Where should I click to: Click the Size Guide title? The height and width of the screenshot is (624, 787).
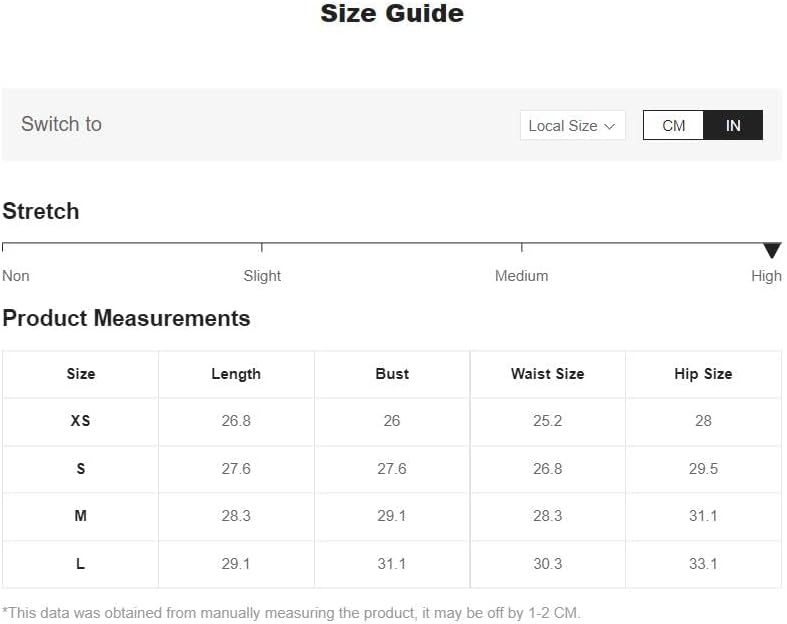[x=392, y=14]
